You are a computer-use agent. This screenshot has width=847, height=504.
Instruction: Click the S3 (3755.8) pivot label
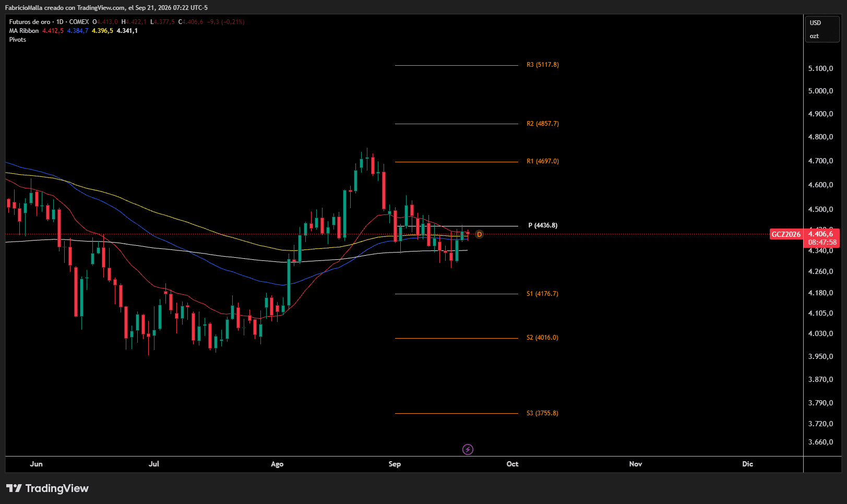(542, 413)
